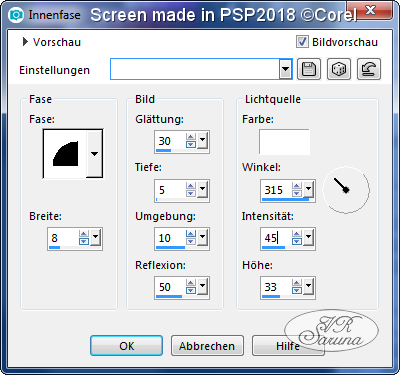Decrease Reflexion with the down arrow
This screenshot has height=375, width=400.
click(191, 291)
